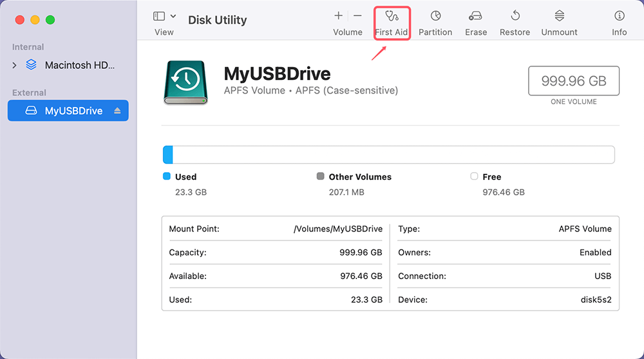Click the gray Other Volumes swatch
Screen dimensions: 644x359
coord(321,177)
